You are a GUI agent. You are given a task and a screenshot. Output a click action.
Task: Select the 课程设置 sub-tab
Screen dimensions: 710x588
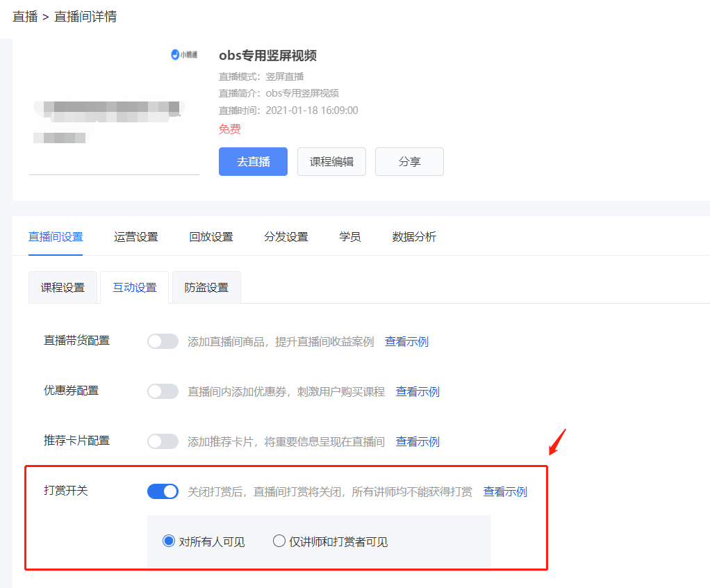coord(63,287)
